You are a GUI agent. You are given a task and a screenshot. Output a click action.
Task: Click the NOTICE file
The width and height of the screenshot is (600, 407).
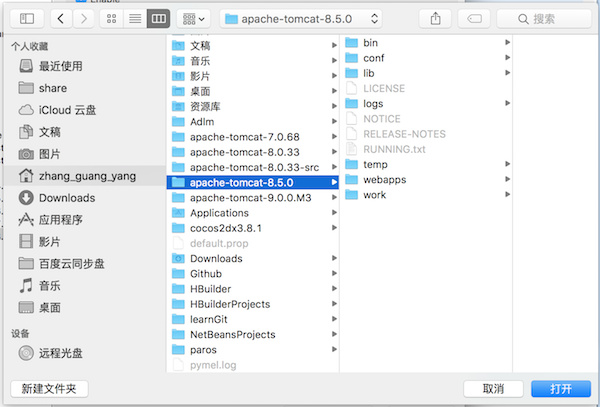coord(426,119)
